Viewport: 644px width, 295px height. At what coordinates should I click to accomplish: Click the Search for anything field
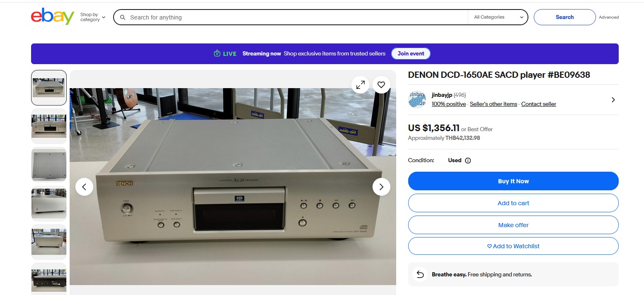click(290, 17)
